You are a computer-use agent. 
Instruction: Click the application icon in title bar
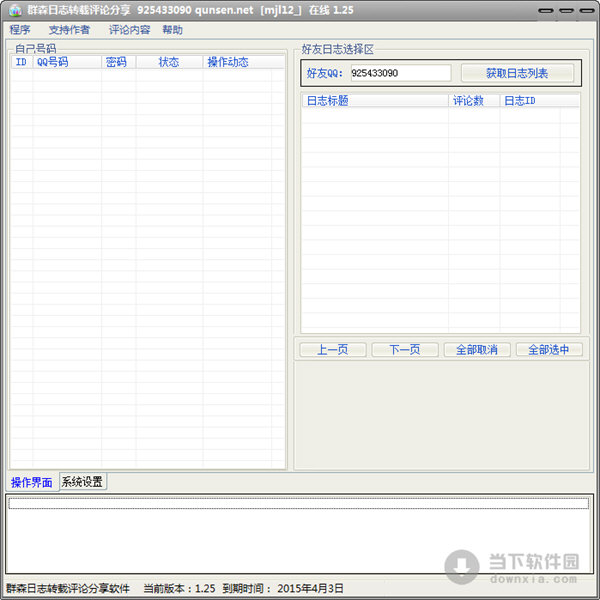15,10
